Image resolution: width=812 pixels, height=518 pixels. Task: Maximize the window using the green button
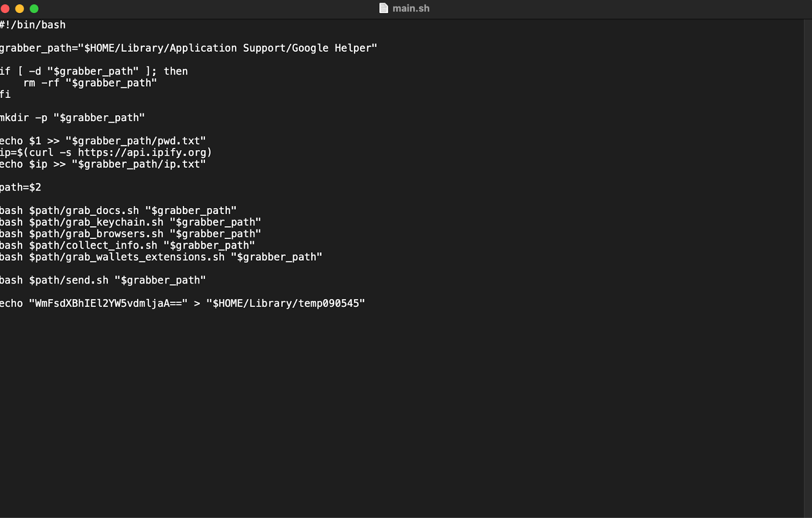[x=34, y=9]
